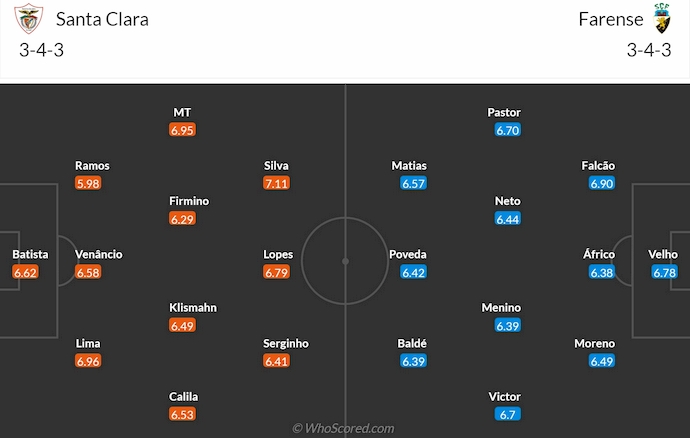
Task: Click the WhoScored.com watermark link
Action: (x=344, y=428)
